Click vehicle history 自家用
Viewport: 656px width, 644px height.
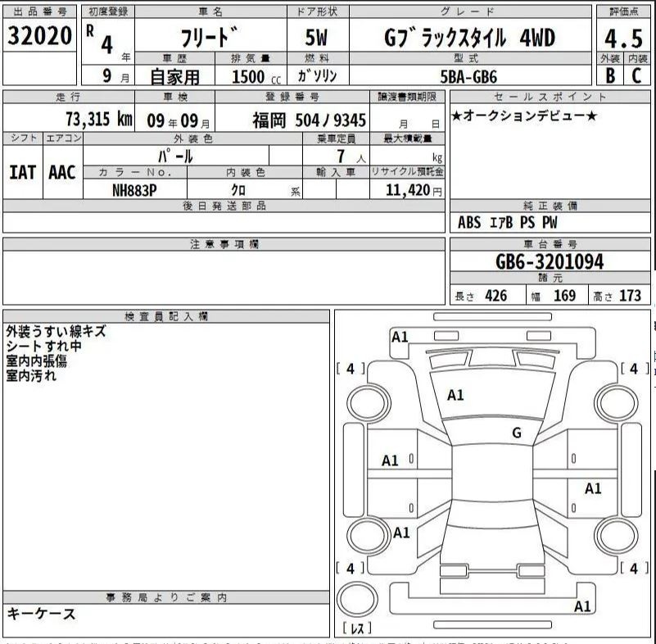point(175,77)
